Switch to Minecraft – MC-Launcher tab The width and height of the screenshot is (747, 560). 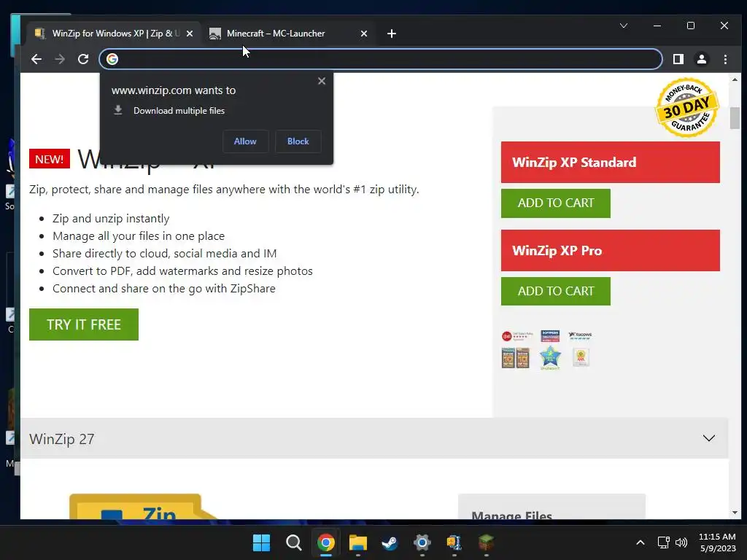(288, 34)
